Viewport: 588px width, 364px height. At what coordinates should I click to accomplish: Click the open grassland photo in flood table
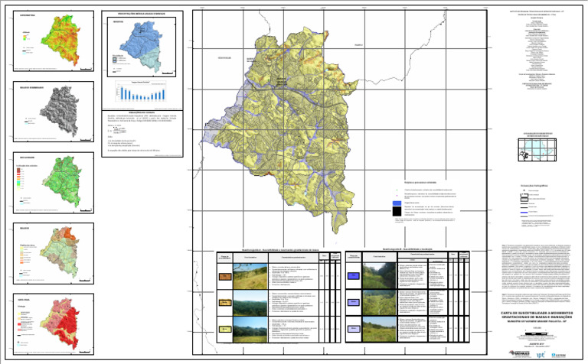(x=379, y=329)
